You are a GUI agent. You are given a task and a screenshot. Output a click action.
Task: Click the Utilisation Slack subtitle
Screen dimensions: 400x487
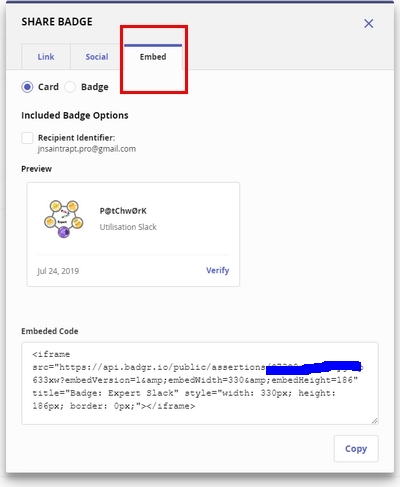click(x=128, y=227)
